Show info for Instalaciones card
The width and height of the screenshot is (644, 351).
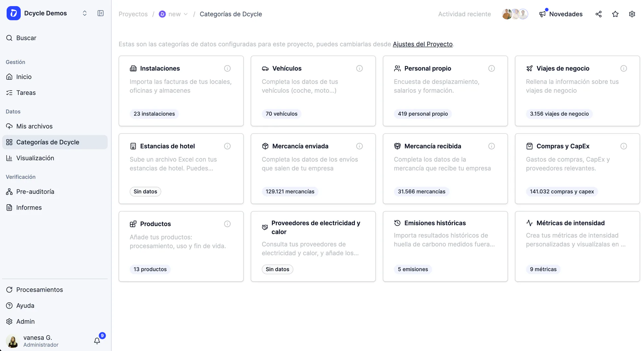tap(227, 69)
